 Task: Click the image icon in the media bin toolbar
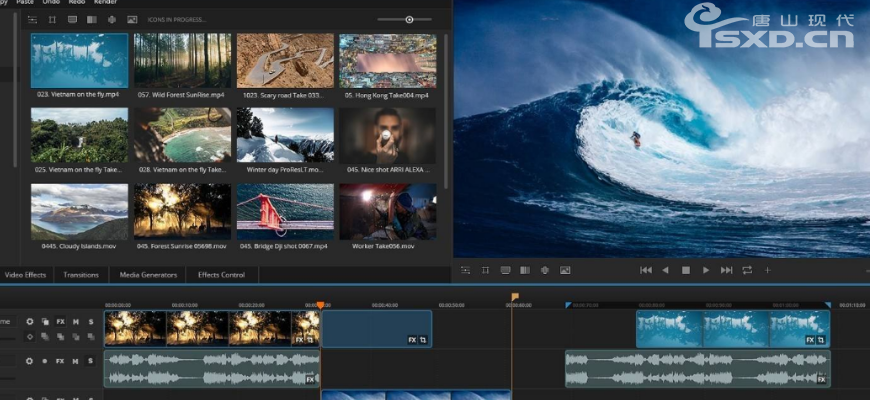coord(132,19)
